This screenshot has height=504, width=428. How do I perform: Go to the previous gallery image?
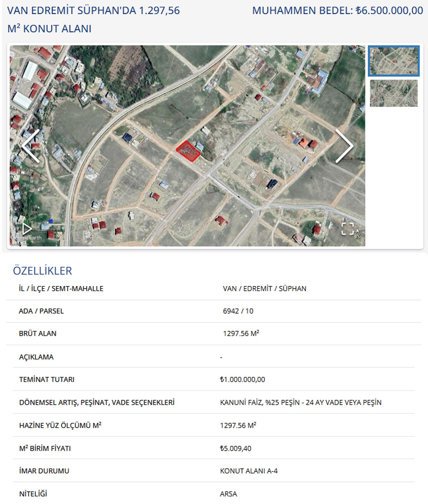[31, 146]
